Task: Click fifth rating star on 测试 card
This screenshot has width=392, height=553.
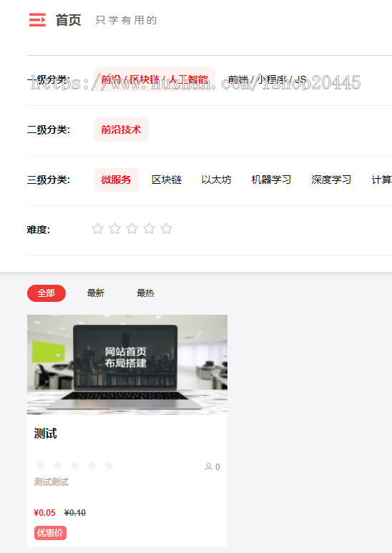Action: point(109,465)
